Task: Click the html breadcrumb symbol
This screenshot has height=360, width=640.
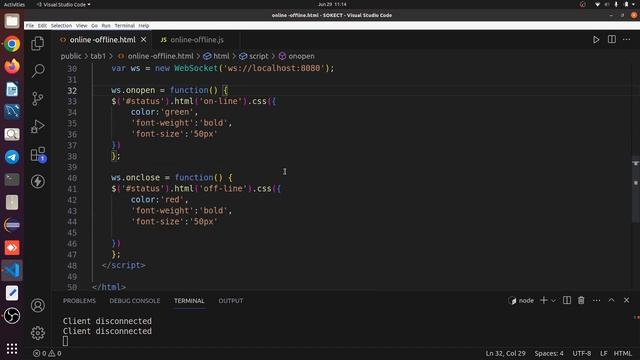Action: pyautogui.click(x=217, y=56)
